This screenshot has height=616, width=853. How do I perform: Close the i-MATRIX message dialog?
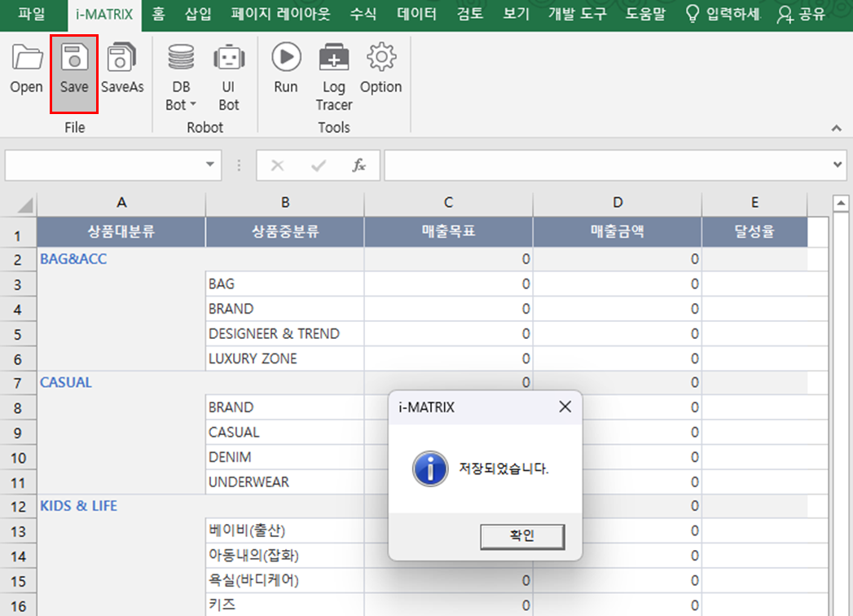click(565, 407)
